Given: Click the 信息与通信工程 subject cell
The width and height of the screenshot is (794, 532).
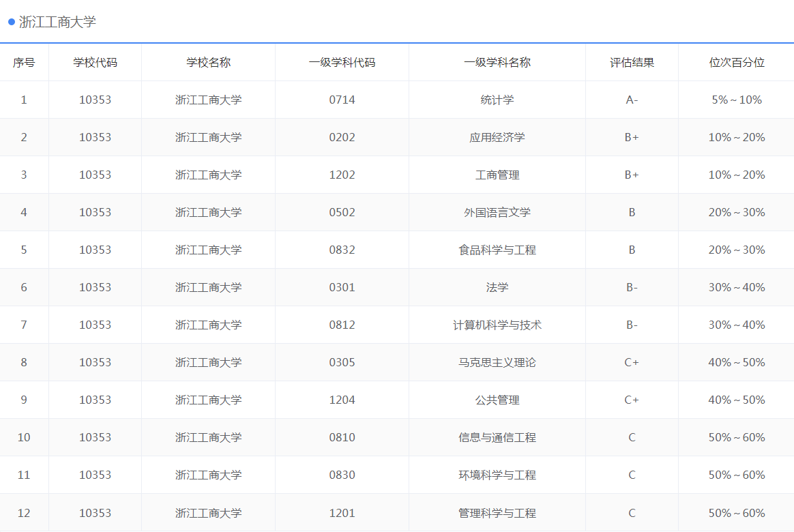Looking at the screenshot, I should click(497, 437).
